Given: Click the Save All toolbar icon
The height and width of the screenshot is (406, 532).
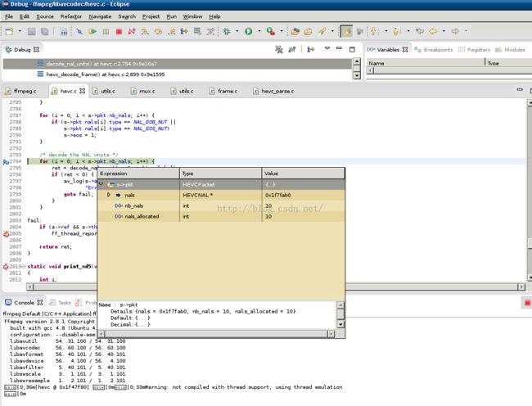Looking at the screenshot, I should [44, 32].
